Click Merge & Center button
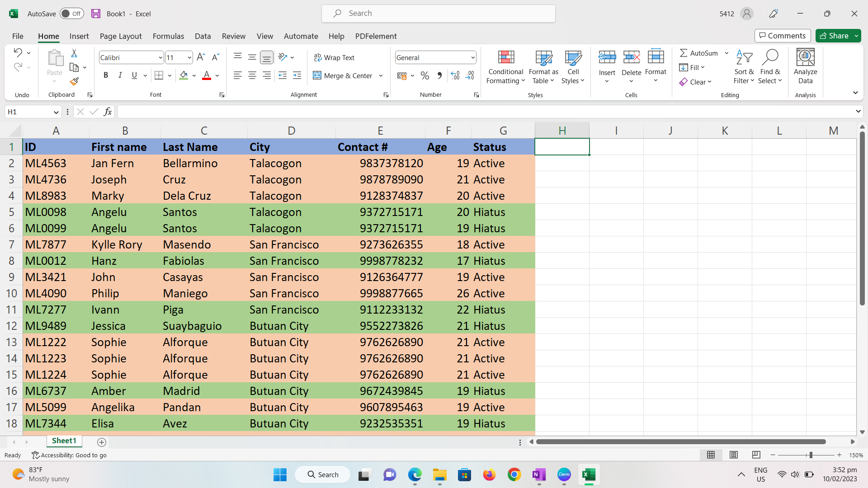This screenshot has height=488, width=868. point(343,75)
